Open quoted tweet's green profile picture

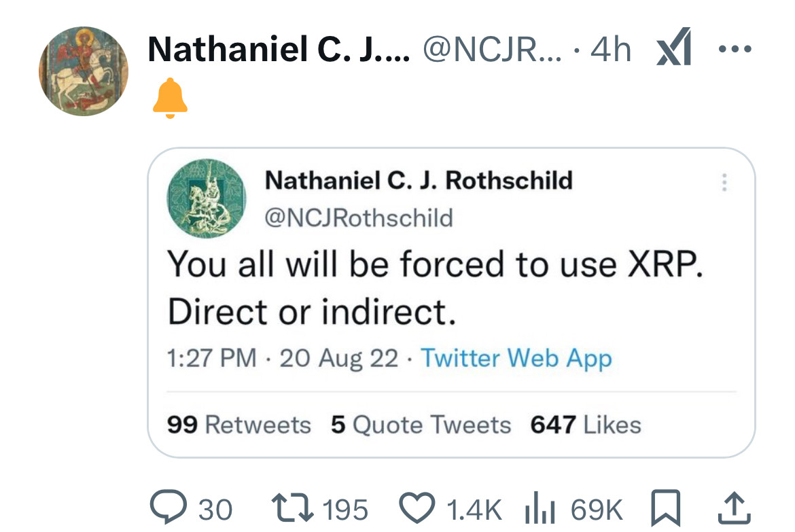pos(206,198)
